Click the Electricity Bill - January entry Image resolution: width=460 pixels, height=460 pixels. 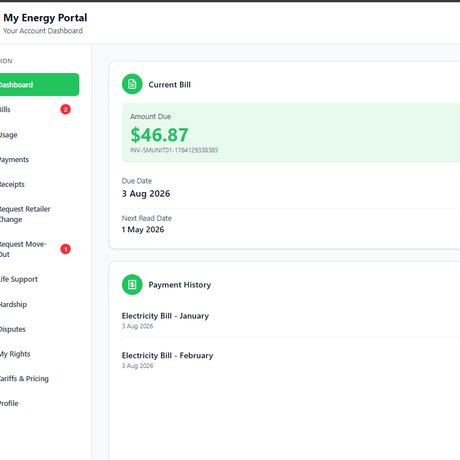click(291, 320)
